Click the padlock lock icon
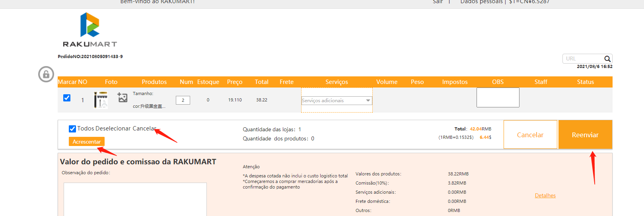Viewport: 644px width, 216px height. pos(46,74)
